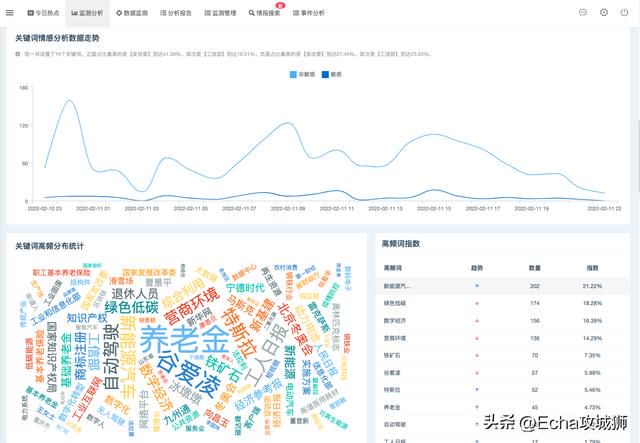Viewport: 640px width, 443px height.
Task: Click the 2022-02-11 01 axis label
Action: coord(93,209)
